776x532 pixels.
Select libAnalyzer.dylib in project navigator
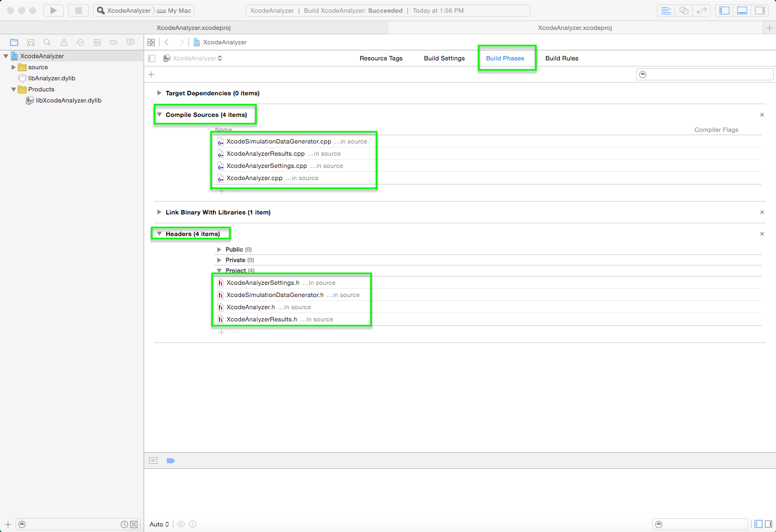coord(52,78)
